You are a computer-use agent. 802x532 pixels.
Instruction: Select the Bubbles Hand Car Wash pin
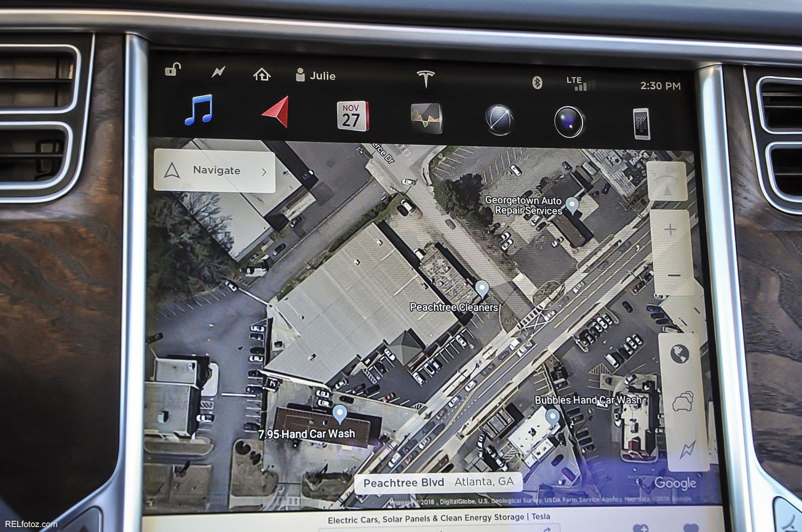click(x=552, y=418)
